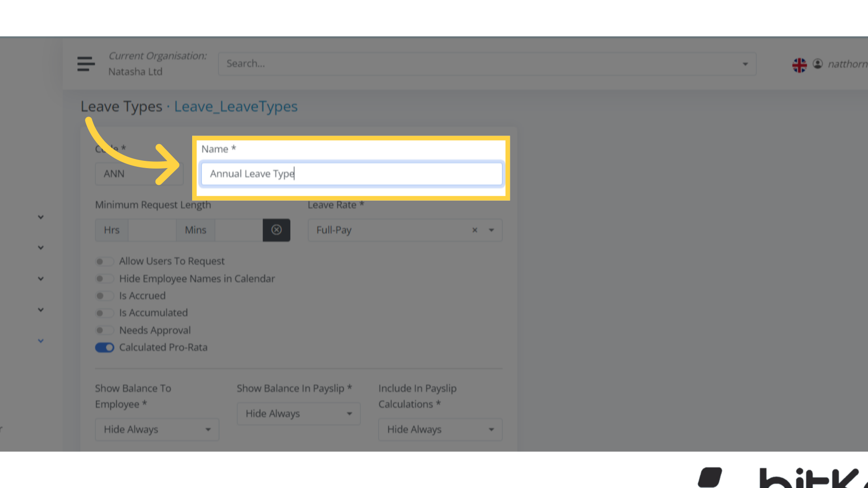Image resolution: width=868 pixels, height=488 pixels.
Task: Expand the highlighted blue sidebar chevron
Action: point(40,341)
